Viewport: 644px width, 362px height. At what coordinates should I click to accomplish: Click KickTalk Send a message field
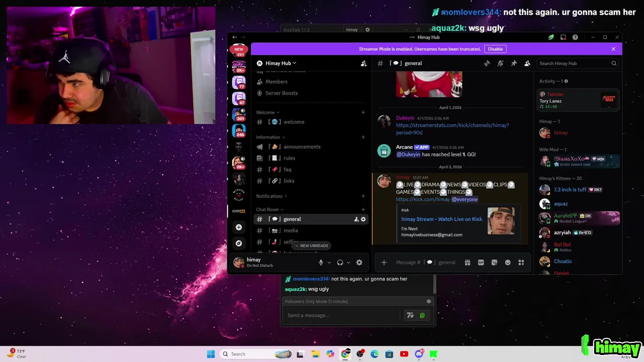(342, 315)
